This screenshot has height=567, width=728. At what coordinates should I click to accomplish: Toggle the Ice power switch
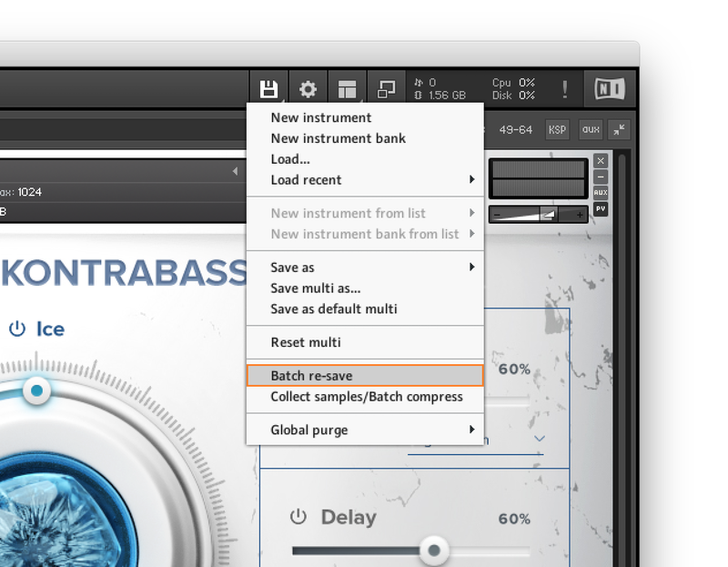17,329
